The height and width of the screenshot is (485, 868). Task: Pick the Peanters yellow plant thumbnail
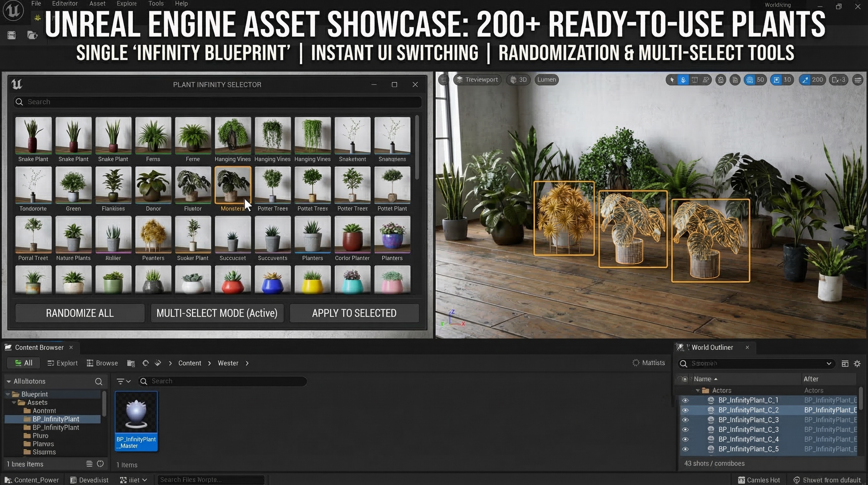[x=153, y=235]
